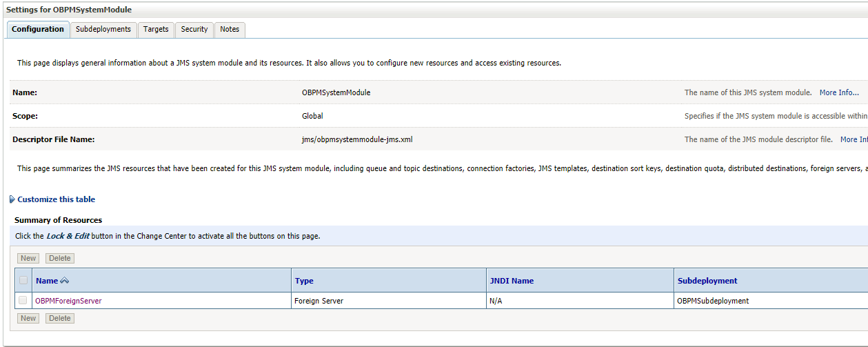
Task: Click Lock & Edit text in instructions
Action: point(68,236)
